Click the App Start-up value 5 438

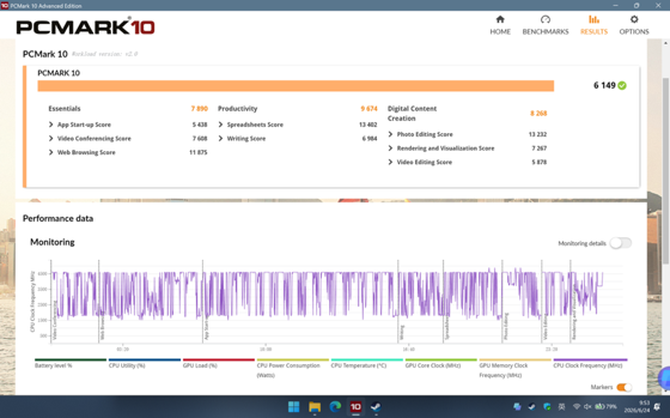(x=200, y=125)
